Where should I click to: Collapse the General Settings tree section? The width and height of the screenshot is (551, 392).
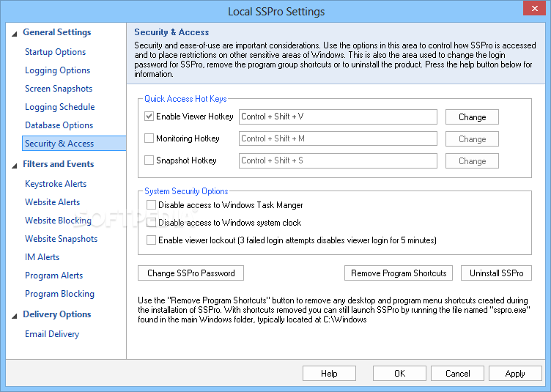15,34
